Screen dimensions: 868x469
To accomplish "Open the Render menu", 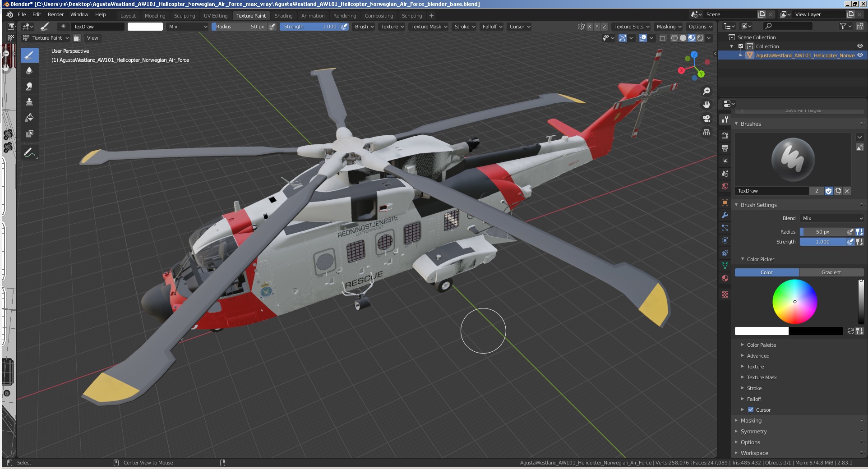I will point(56,14).
